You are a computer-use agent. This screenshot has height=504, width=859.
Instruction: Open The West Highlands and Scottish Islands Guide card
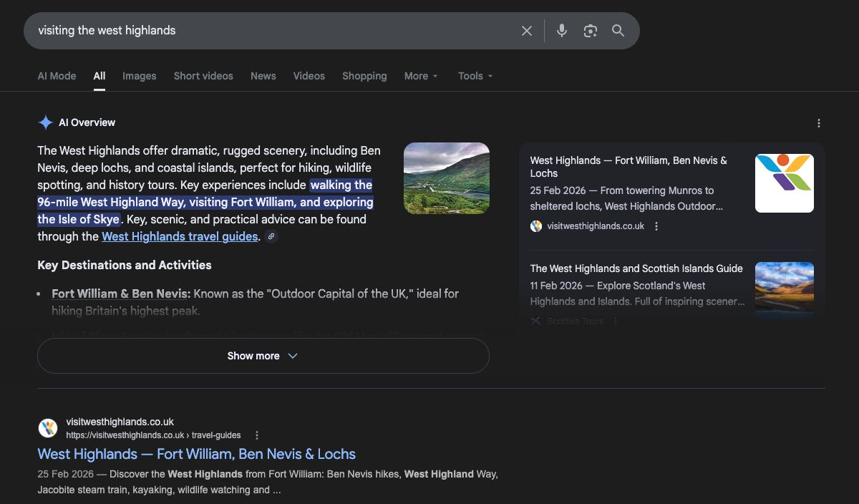[x=636, y=268]
